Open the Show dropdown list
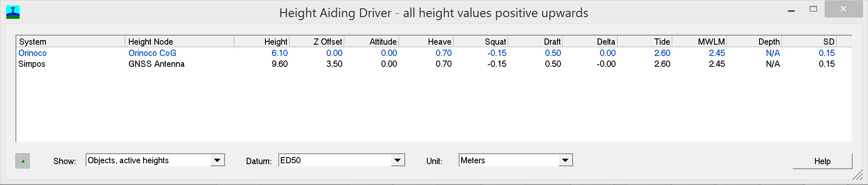Screen dimensions: 868x185 tap(217, 160)
